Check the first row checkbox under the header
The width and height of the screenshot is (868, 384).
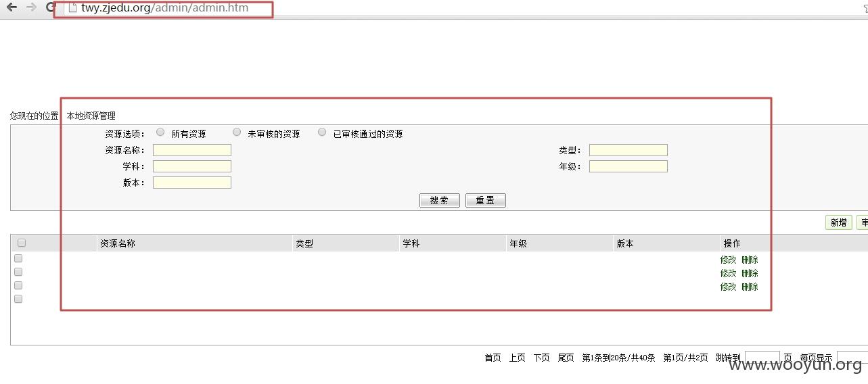click(x=18, y=258)
